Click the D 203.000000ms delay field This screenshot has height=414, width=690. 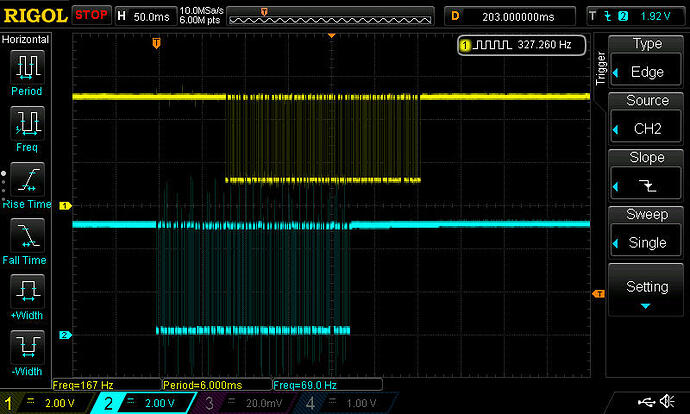pyautogui.click(x=510, y=17)
